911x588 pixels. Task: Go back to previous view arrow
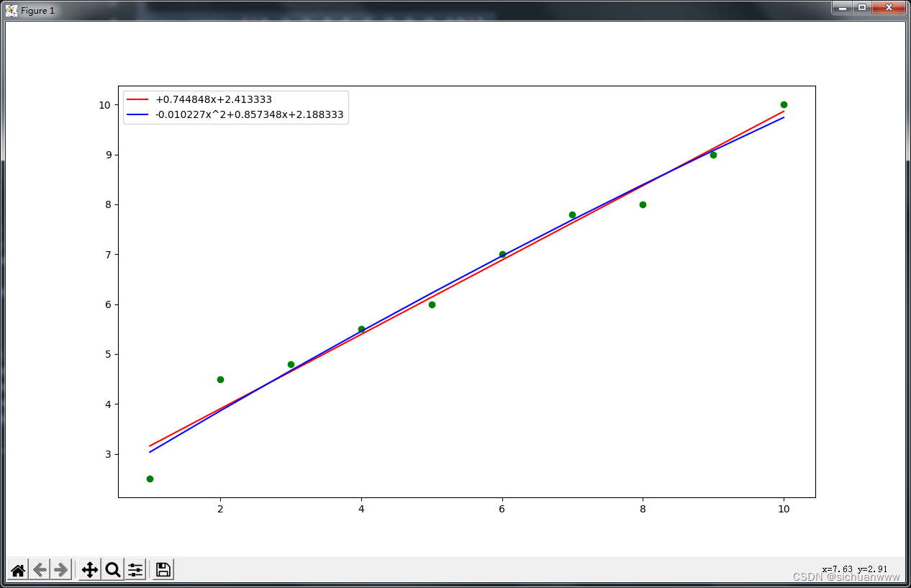(40, 570)
